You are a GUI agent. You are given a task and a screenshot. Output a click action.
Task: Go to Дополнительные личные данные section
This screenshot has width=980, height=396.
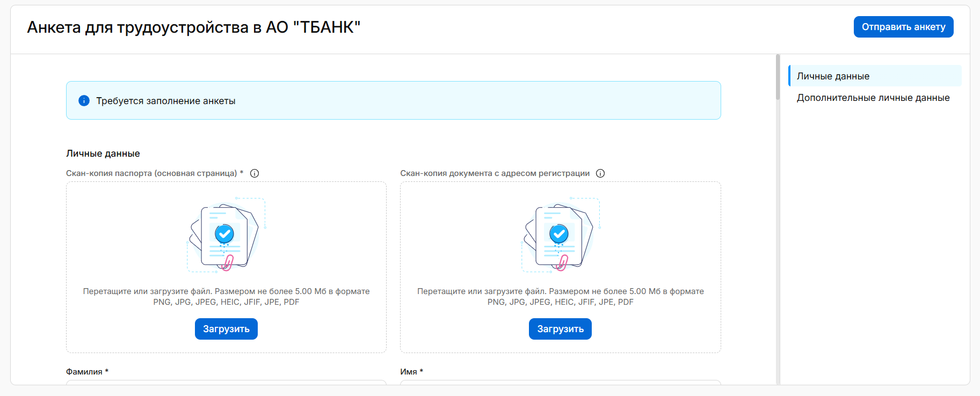[x=873, y=98]
